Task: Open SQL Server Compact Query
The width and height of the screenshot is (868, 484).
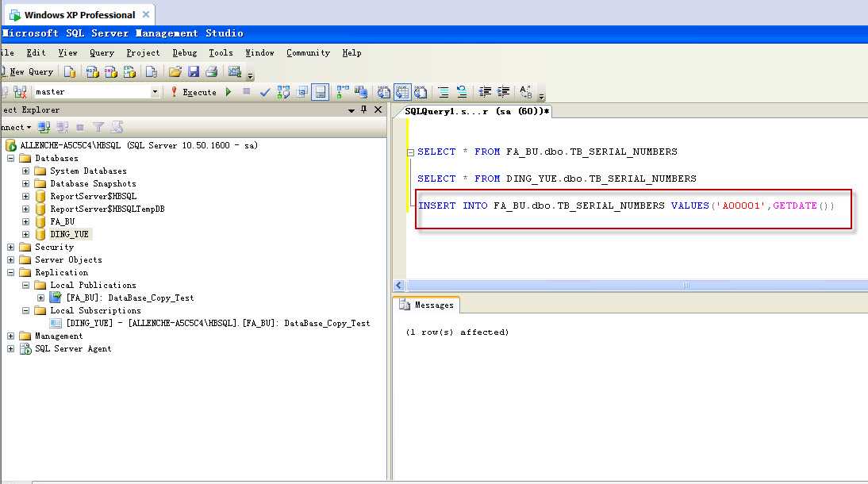Action: (151, 72)
